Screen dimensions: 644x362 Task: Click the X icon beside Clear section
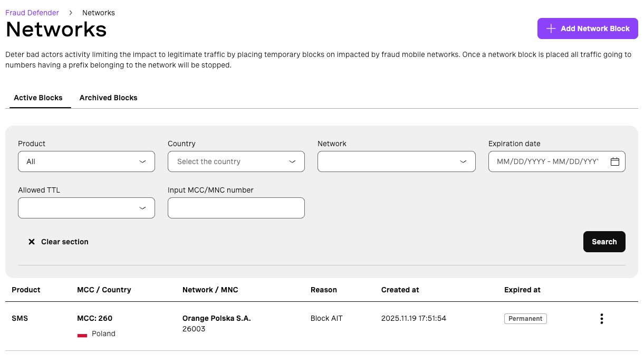pyautogui.click(x=32, y=242)
